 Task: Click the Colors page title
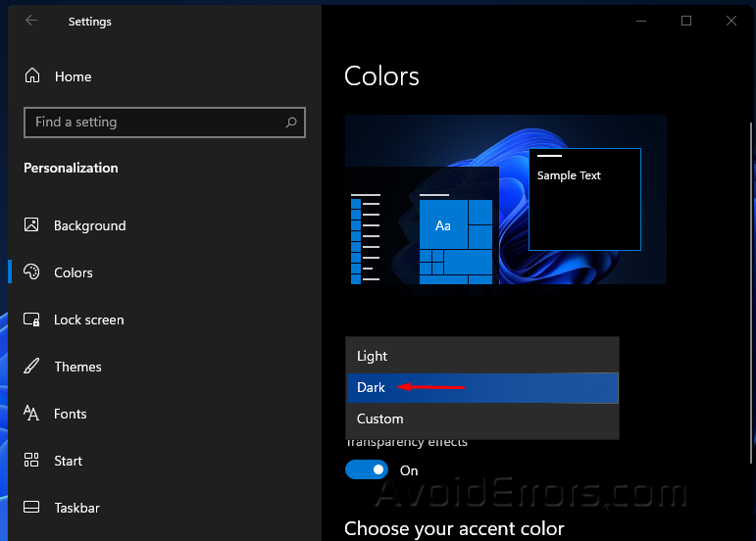point(381,76)
